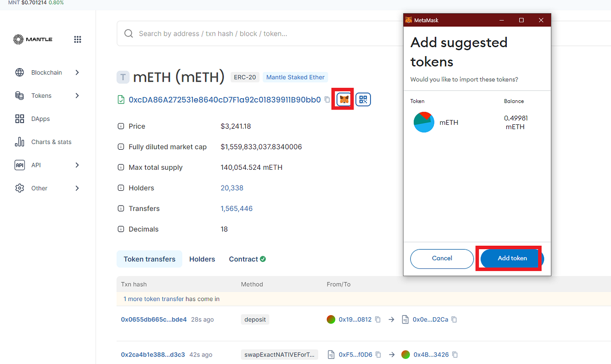Click the Other gear icon

tap(20, 188)
